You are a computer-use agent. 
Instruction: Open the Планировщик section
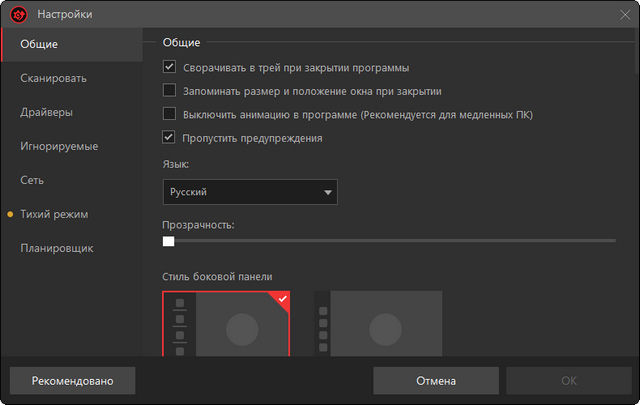56,248
